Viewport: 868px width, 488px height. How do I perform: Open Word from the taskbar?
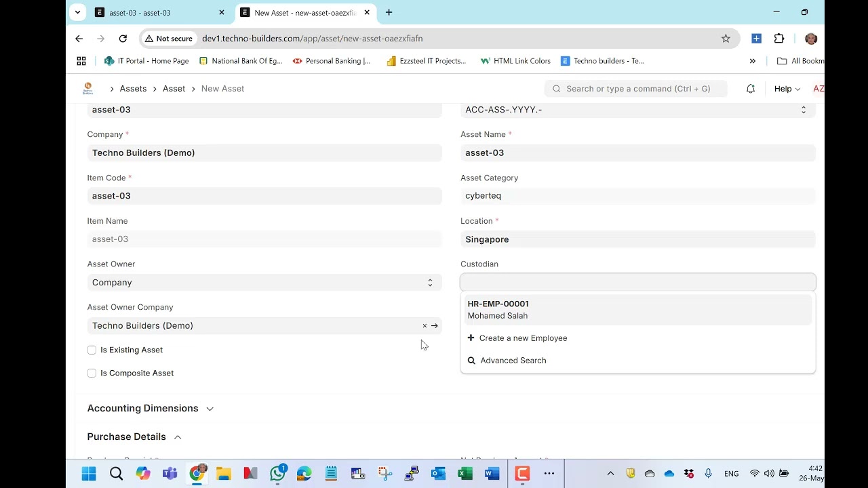click(x=492, y=474)
